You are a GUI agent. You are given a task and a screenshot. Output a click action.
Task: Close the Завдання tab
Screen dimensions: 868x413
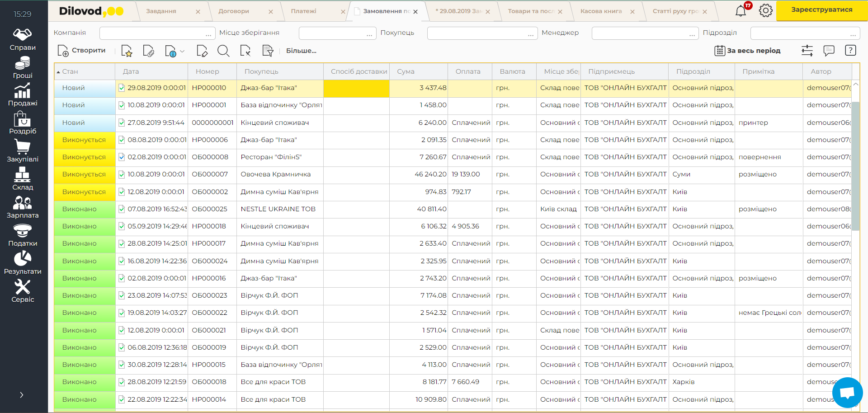point(198,12)
